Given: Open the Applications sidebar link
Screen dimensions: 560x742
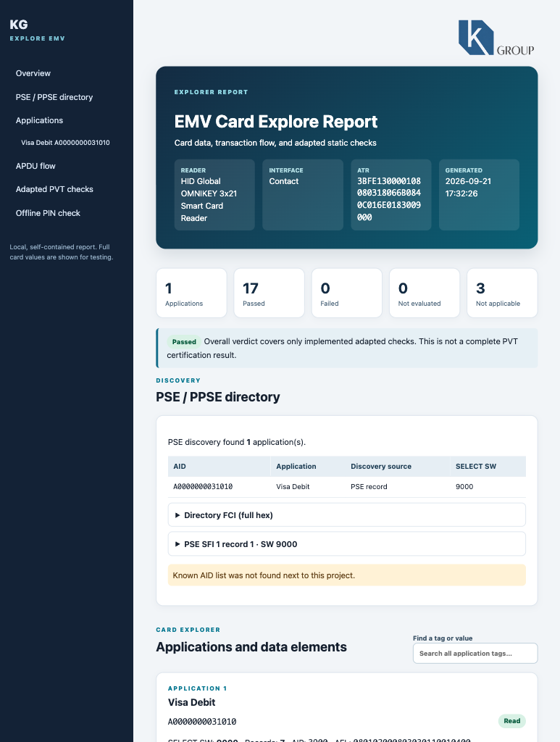Looking at the screenshot, I should pyautogui.click(x=39, y=120).
